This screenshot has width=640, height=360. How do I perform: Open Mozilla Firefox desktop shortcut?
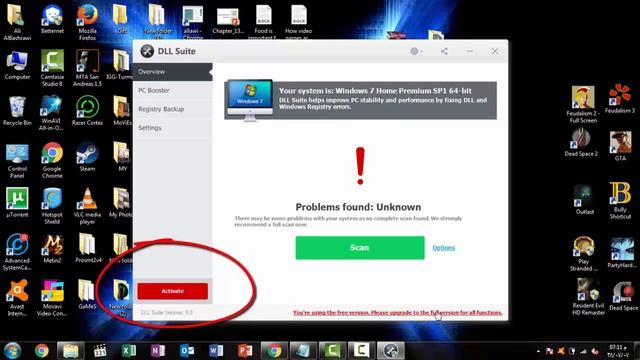pos(87,22)
